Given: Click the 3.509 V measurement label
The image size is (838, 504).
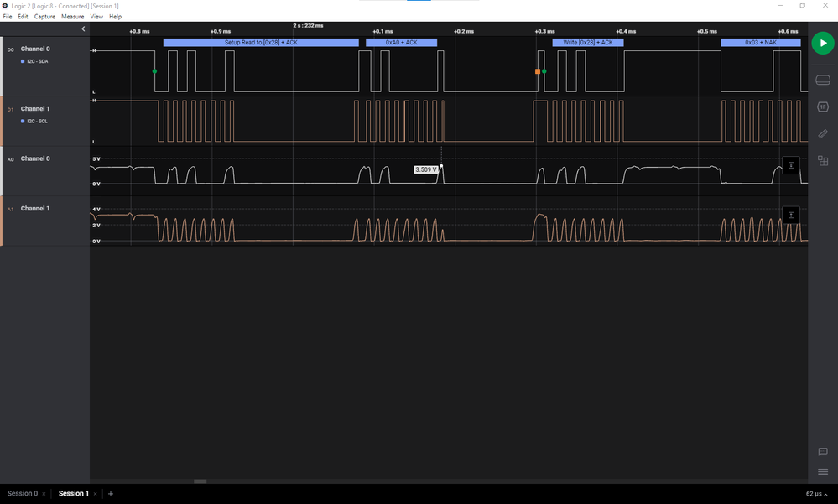Looking at the screenshot, I should (426, 169).
